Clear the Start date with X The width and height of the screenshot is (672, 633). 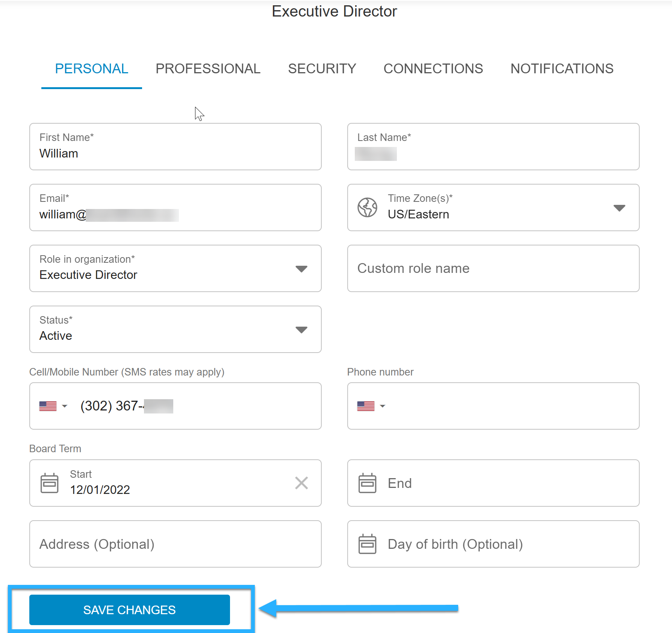pyautogui.click(x=301, y=483)
